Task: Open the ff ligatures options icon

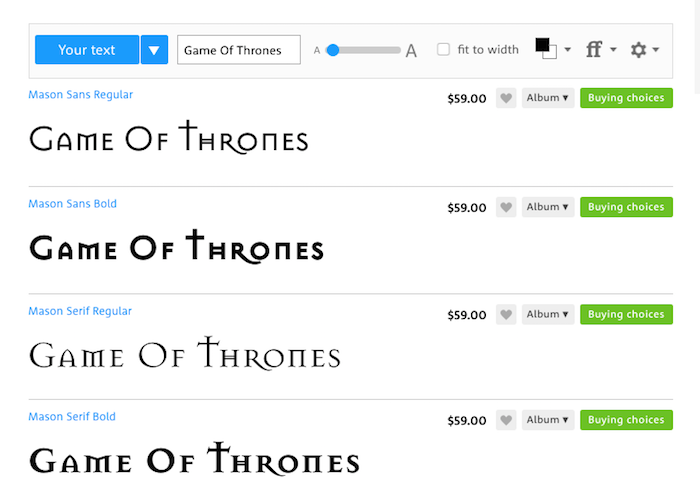Action: tap(599, 49)
